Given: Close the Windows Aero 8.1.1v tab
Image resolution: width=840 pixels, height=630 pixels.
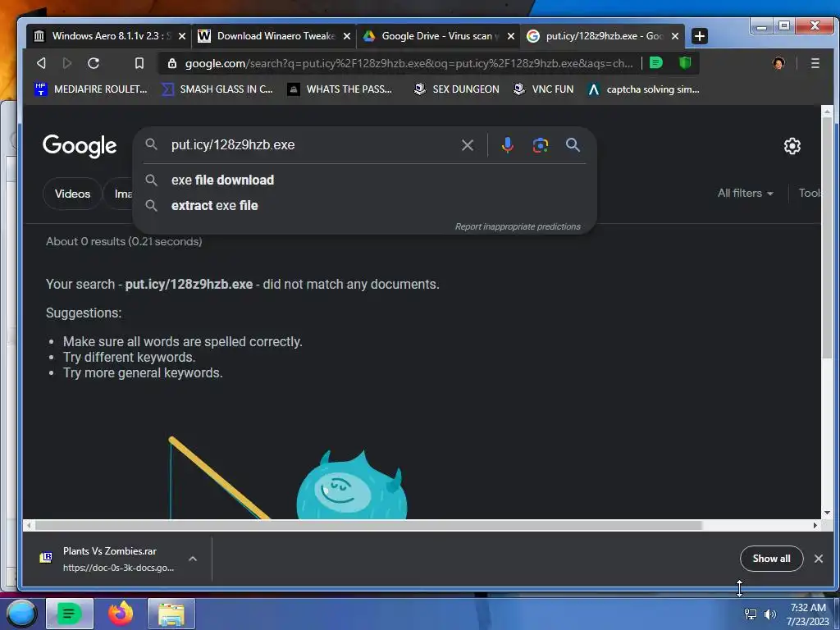Looking at the screenshot, I should tap(181, 36).
